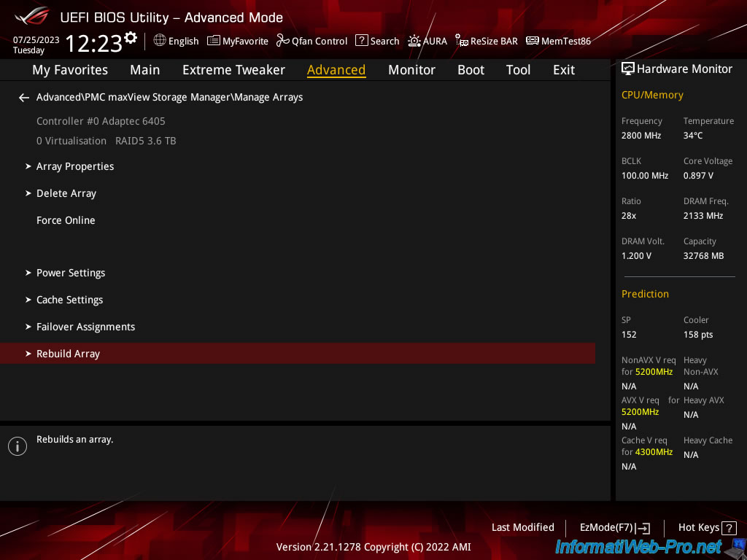Click the Search label
The image size is (747, 560).
pos(385,42)
